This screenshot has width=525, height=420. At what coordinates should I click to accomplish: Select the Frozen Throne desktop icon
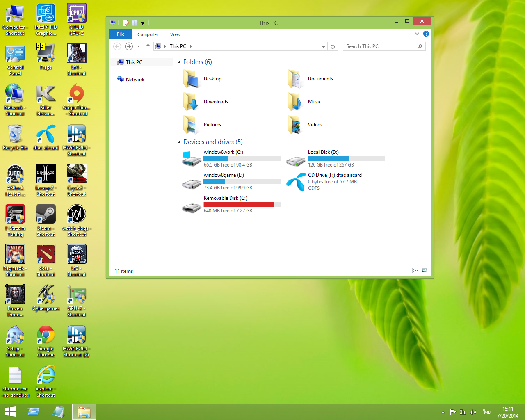pos(15,301)
